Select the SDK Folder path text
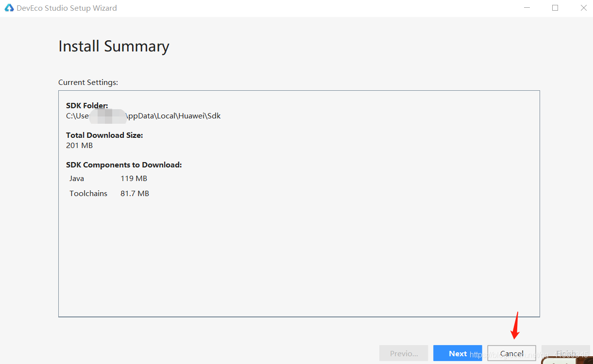The width and height of the screenshot is (593, 364). [x=143, y=116]
